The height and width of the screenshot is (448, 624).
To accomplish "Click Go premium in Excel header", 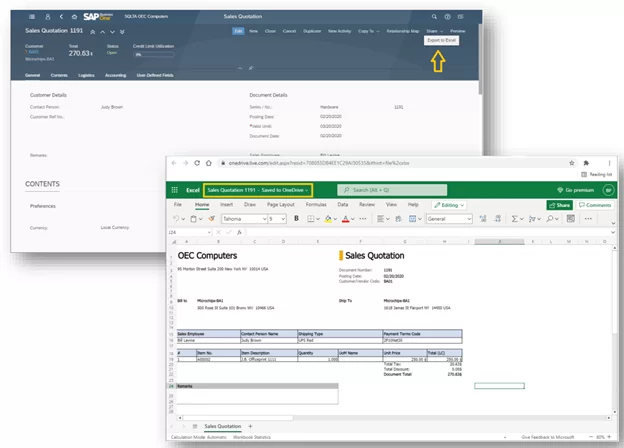I will pyautogui.click(x=575, y=190).
